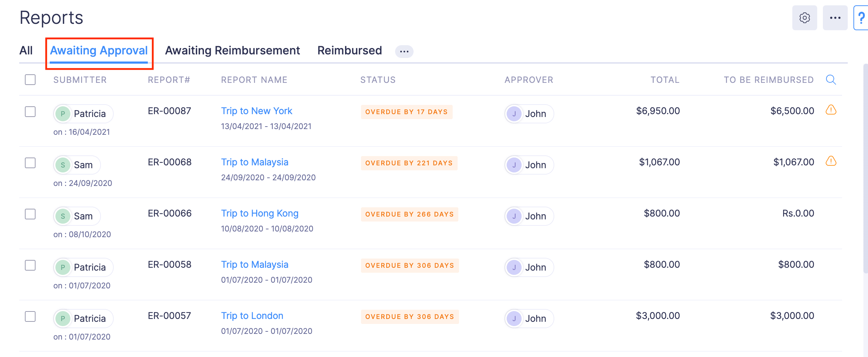This screenshot has width=868, height=357.
Task: Switch to the Reimbursed tab
Action: coord(349,50)
